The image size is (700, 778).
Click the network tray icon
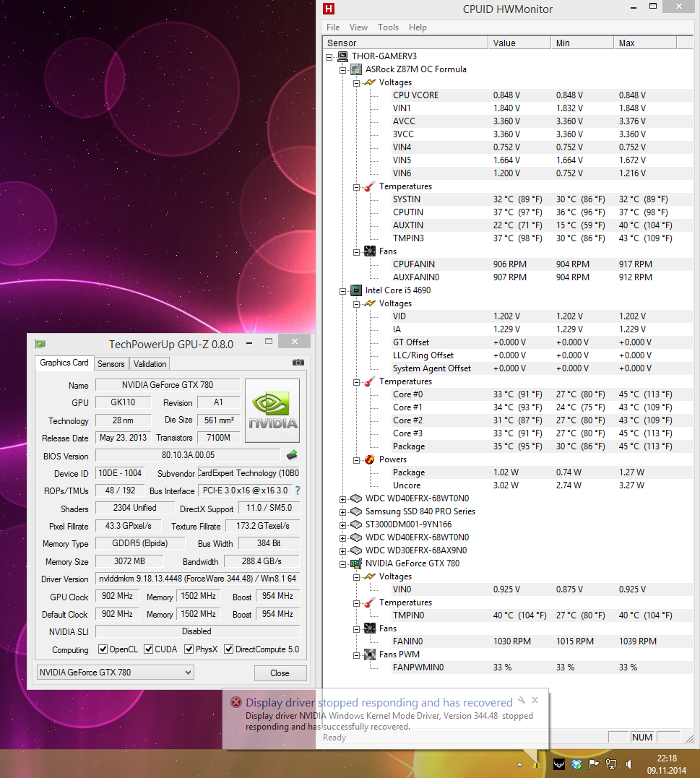tap(611, 764)
